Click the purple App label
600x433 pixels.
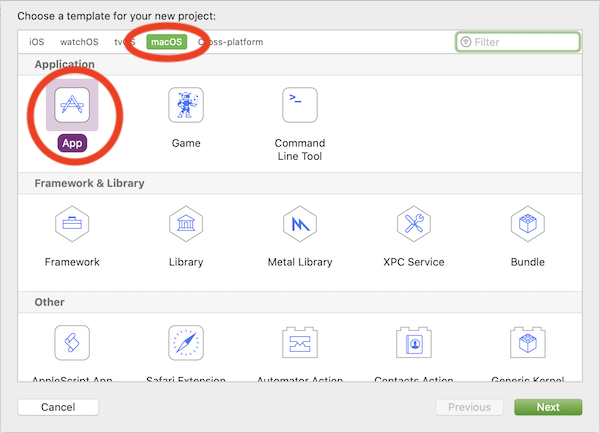[72, 143]
